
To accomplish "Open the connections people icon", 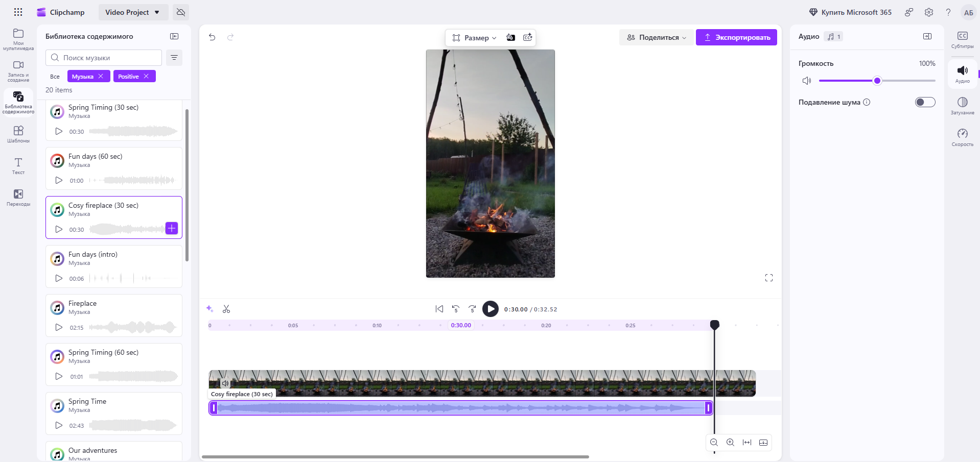I will pos(909,12).
